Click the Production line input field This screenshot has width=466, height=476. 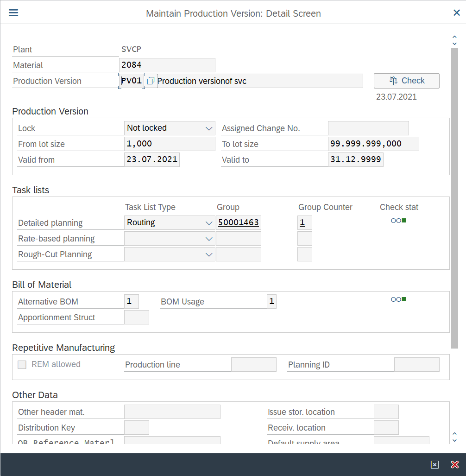253,365
